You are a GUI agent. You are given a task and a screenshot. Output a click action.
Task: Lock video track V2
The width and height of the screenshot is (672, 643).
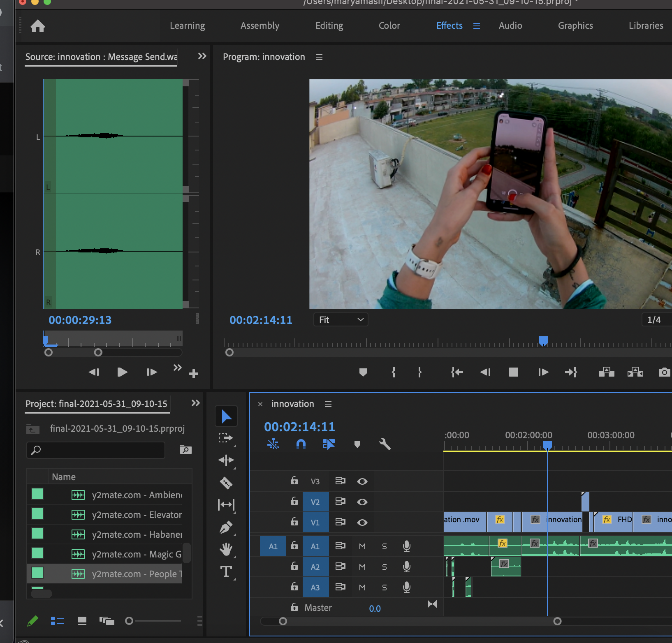[x=294, y=502]
